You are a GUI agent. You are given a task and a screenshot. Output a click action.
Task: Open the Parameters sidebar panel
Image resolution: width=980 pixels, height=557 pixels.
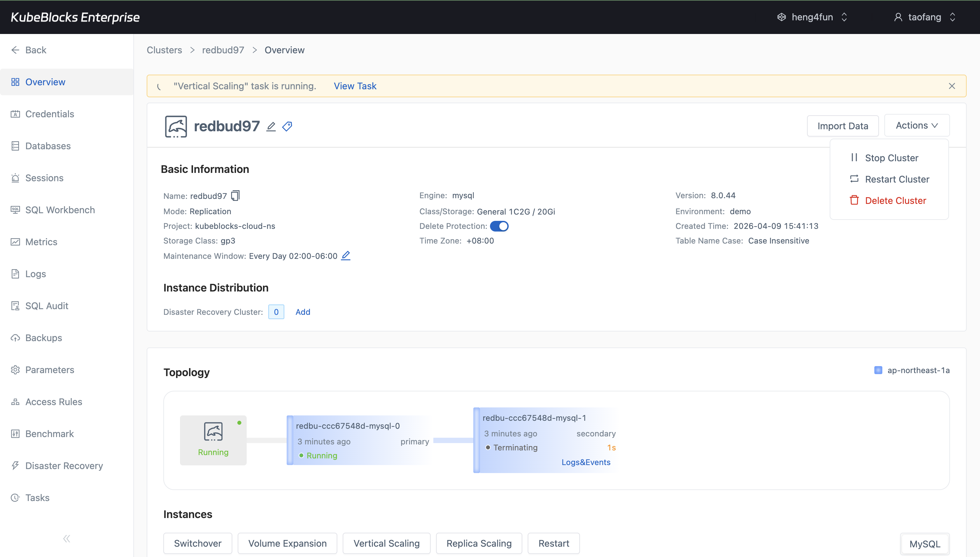click(50, 369)
